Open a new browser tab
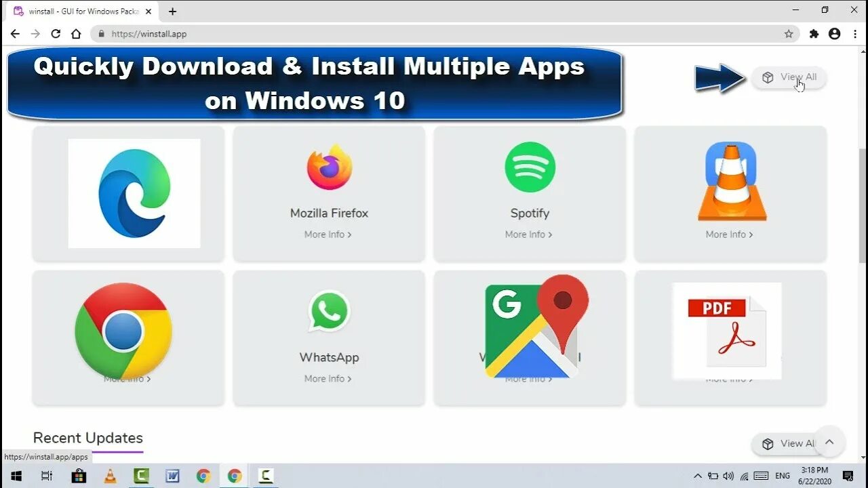868x488 pixels. [x=172, y=12]
